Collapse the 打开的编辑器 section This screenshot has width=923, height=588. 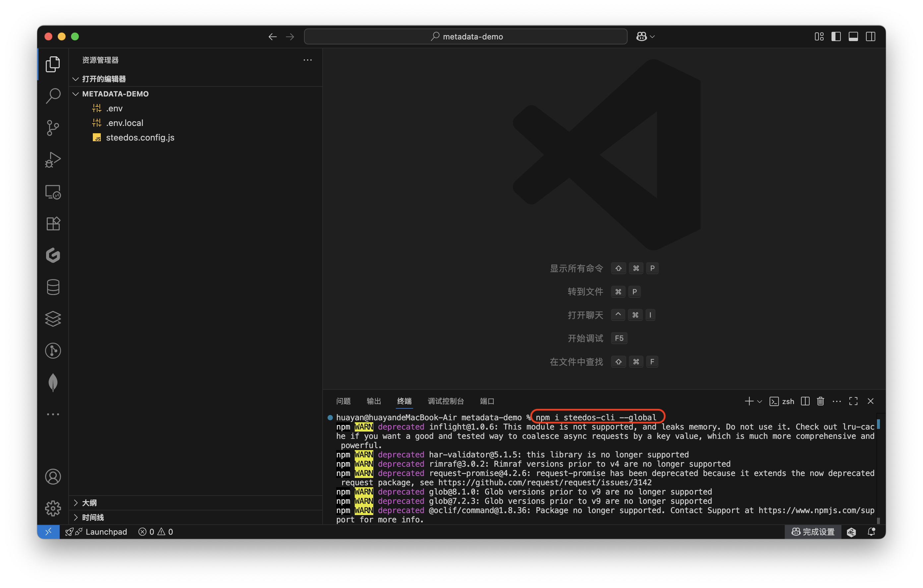196,79
